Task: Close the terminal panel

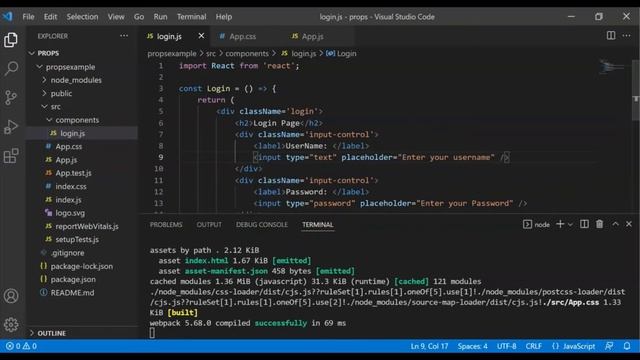Action: (629, 224)
